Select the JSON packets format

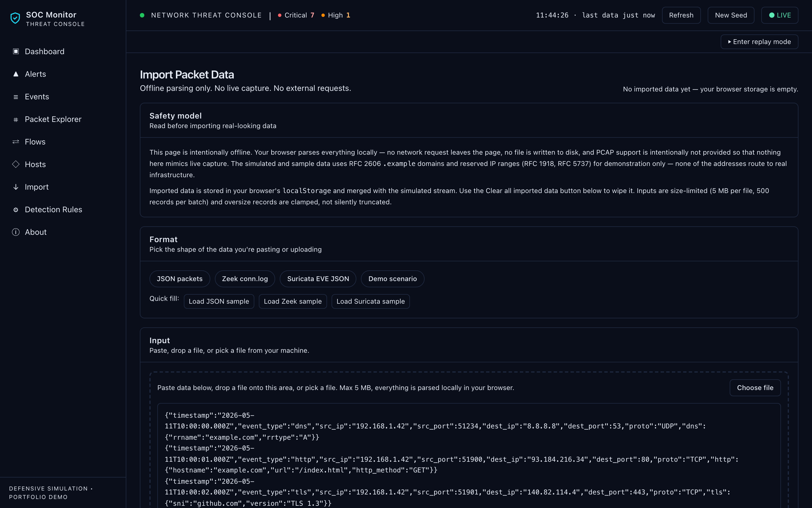(180, 279)
